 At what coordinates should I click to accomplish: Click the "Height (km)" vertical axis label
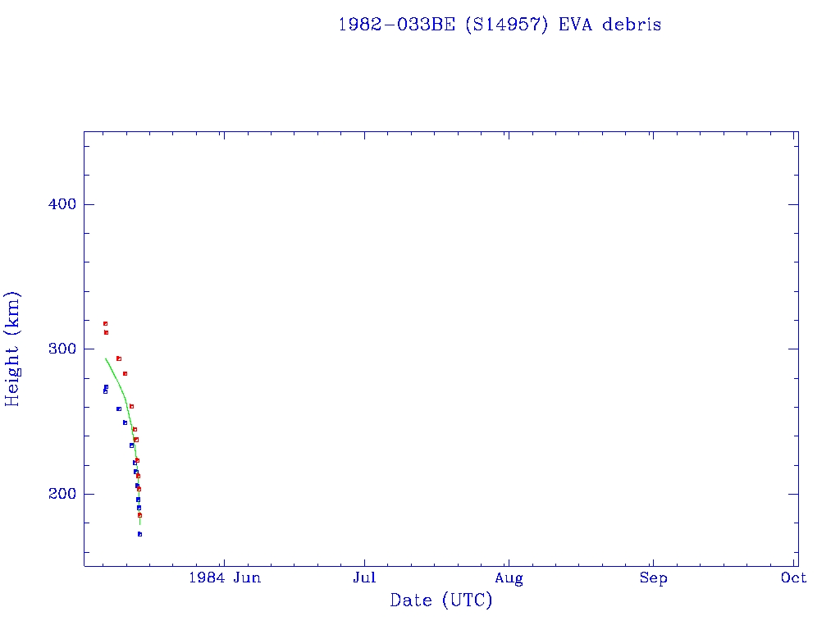coord(12,349)
